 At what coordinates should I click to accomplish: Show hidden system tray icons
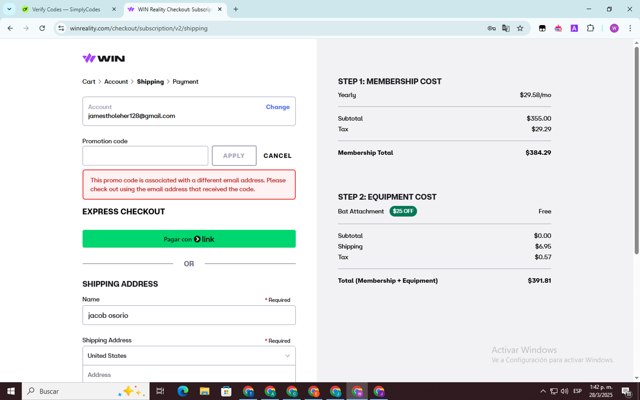[x=543, y=391]
